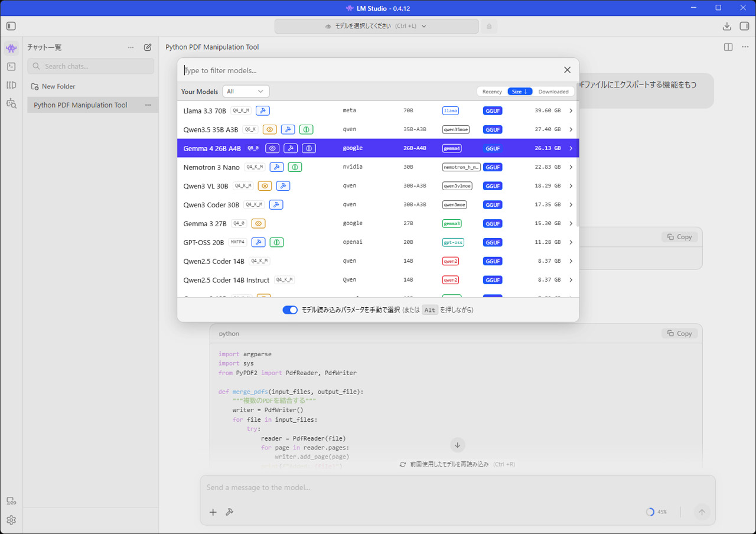The height and width of the screenshot is (534, 756).
Task: Open the Your Models 'All' filter dropdown
Action: pos(246,92)
